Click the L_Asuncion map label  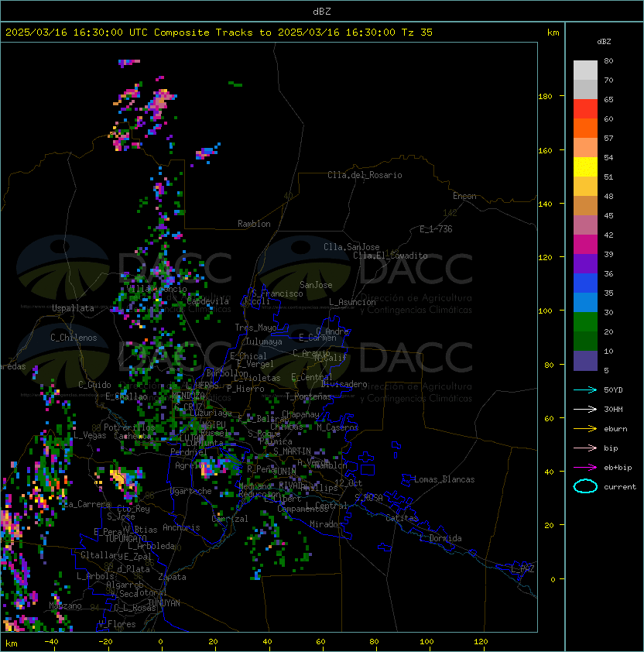point(352,302)
